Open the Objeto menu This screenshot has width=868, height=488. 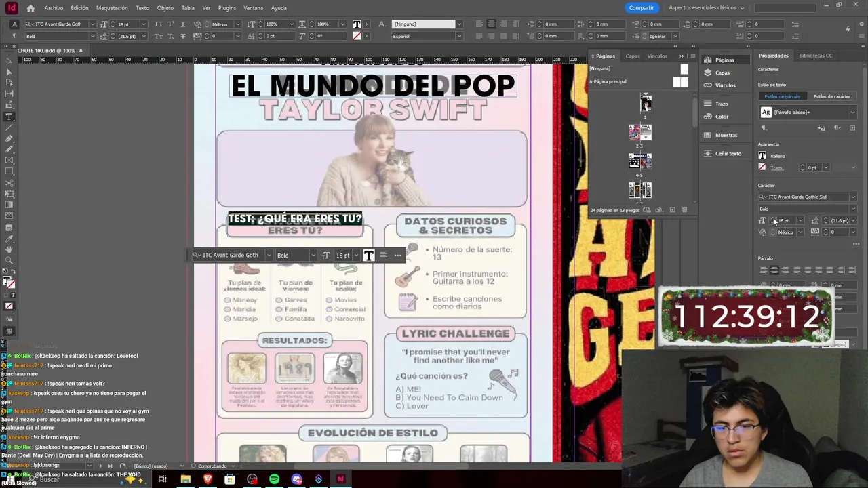(165, 8)
